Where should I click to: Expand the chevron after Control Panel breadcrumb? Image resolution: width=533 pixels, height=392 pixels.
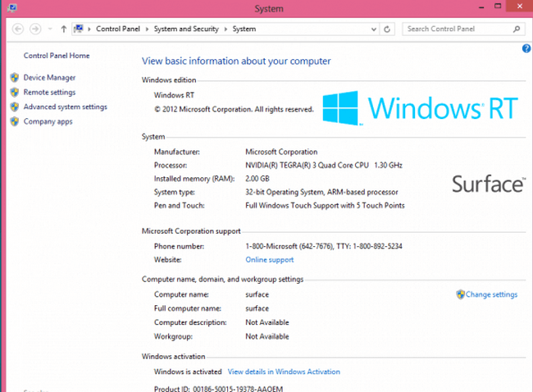(x=147, y=30)
